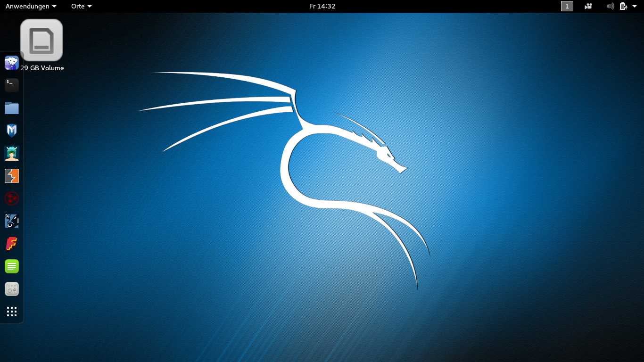Start BeEF from the dock
Image resolution: width=644 pixels, height=362 pixels.
tap(12, 221)
